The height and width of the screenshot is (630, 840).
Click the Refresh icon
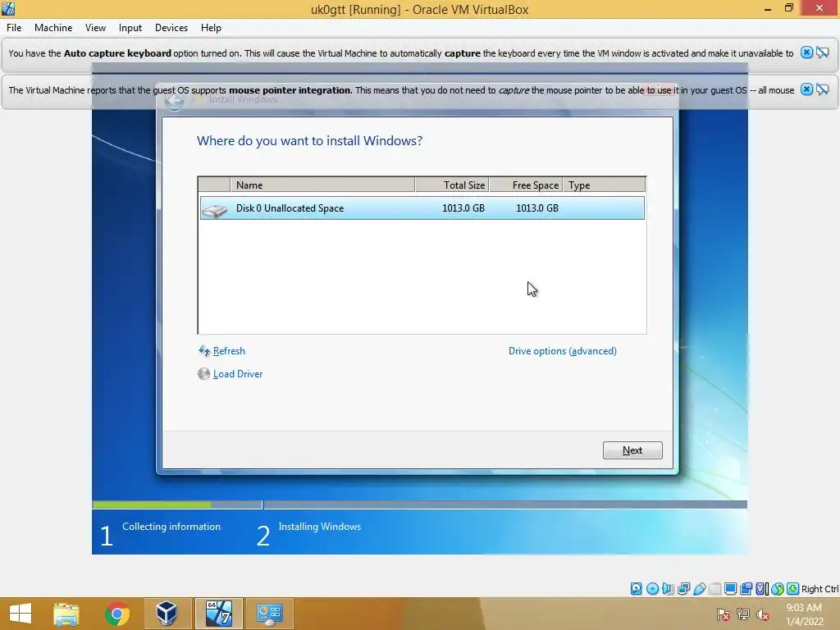(203, 351)
